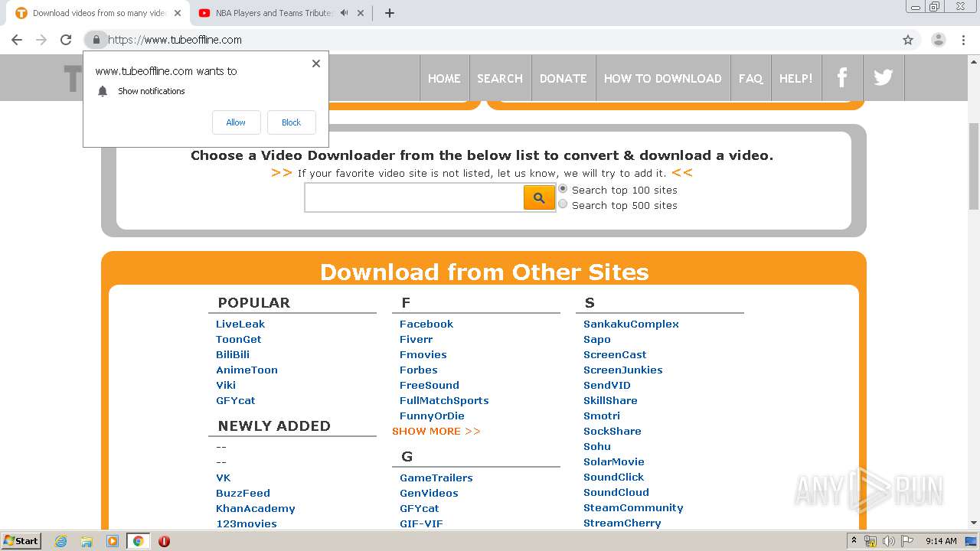Click the action center flag tray icon
980x551 pixels.
pyautogui.click(x=906, y=541)
